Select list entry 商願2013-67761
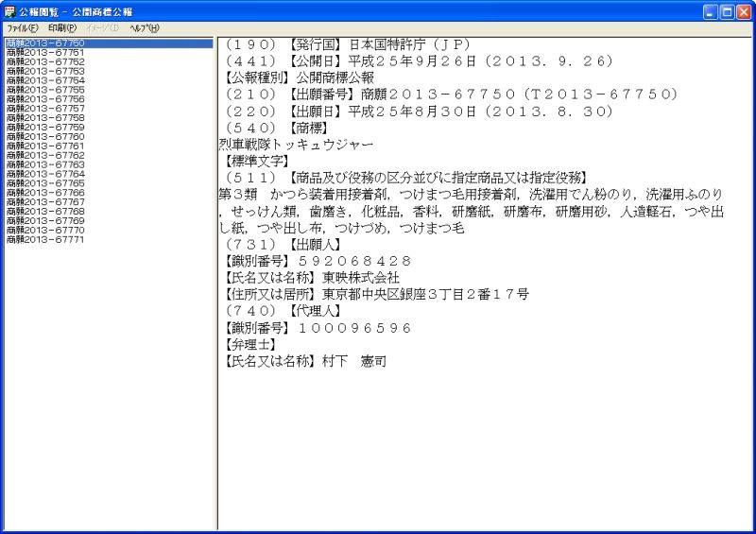 point(45,146)
